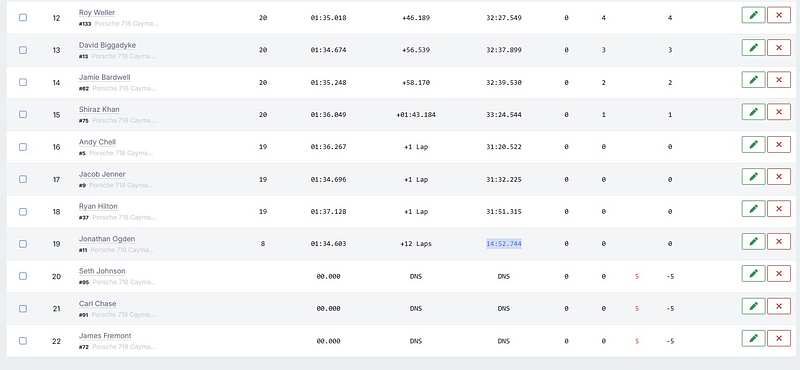800x370 pixels.
Task: Tick the checkbox for Roy Weller
Action: point(23,17)
